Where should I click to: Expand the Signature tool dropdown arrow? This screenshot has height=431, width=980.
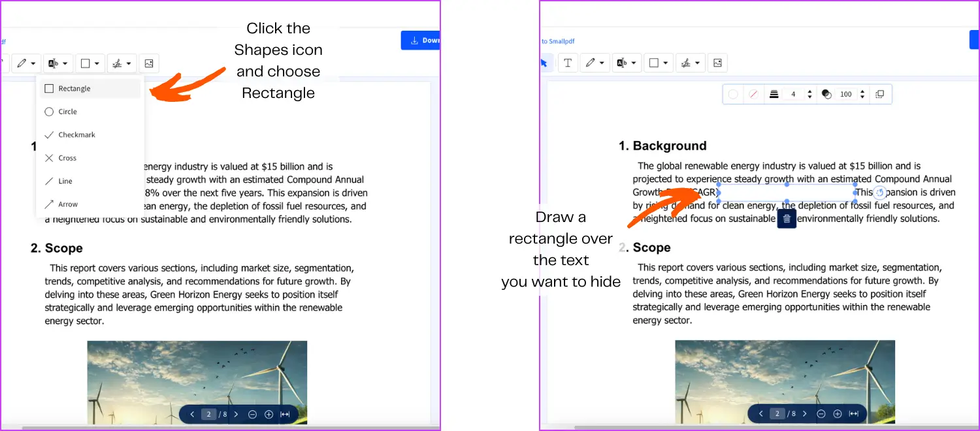pyautogui.click(x=697, y=62)
